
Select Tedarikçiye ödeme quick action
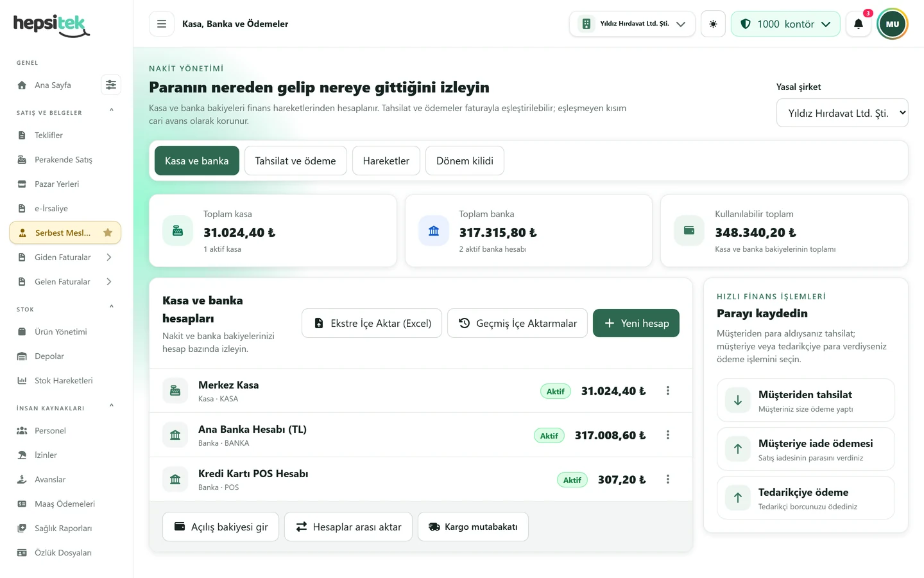805,498
